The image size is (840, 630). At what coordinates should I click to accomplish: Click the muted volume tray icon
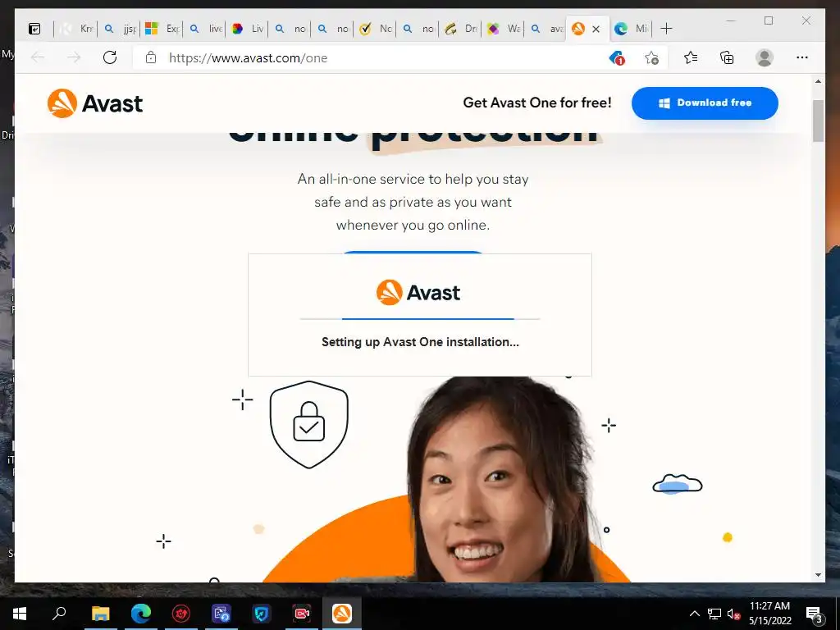pyautogui.click(x=734, y=614)
